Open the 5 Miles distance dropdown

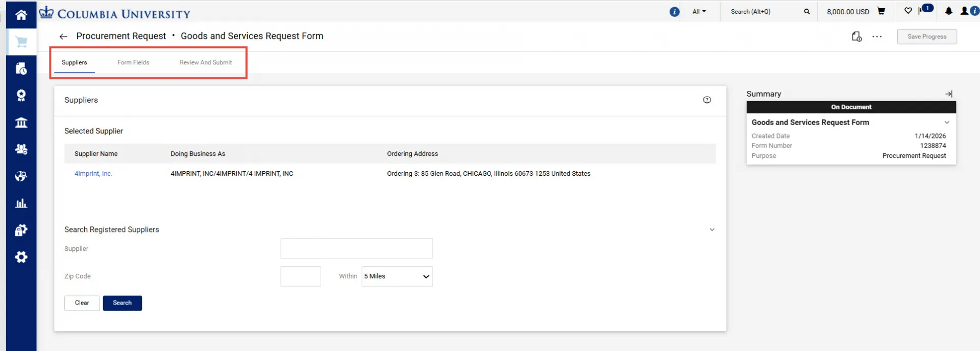tap(397, 276)
